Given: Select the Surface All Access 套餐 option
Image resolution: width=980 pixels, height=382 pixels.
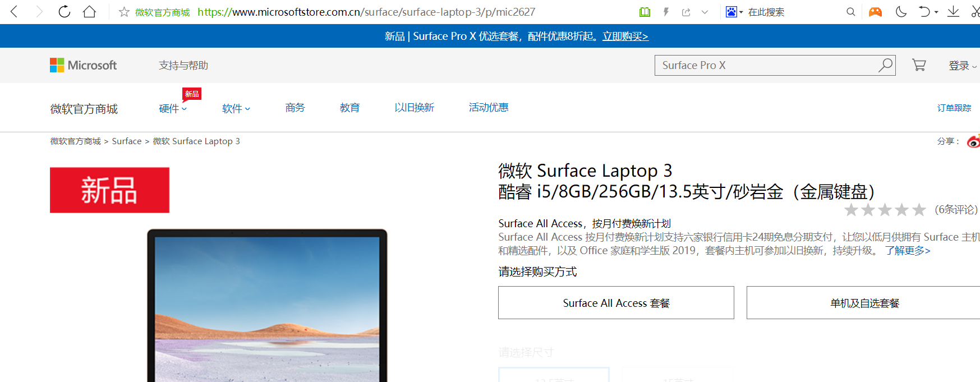Looking at the screenshot, I should coord(616,303).
